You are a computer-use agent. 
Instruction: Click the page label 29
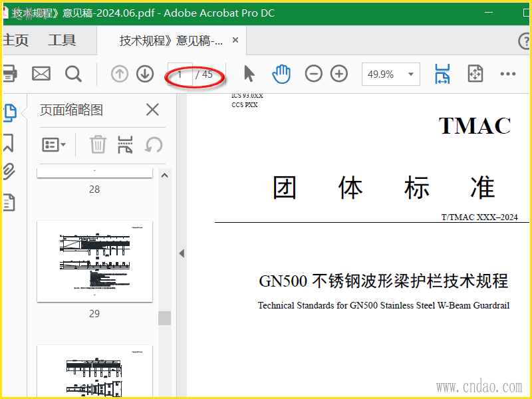[94, 313]
